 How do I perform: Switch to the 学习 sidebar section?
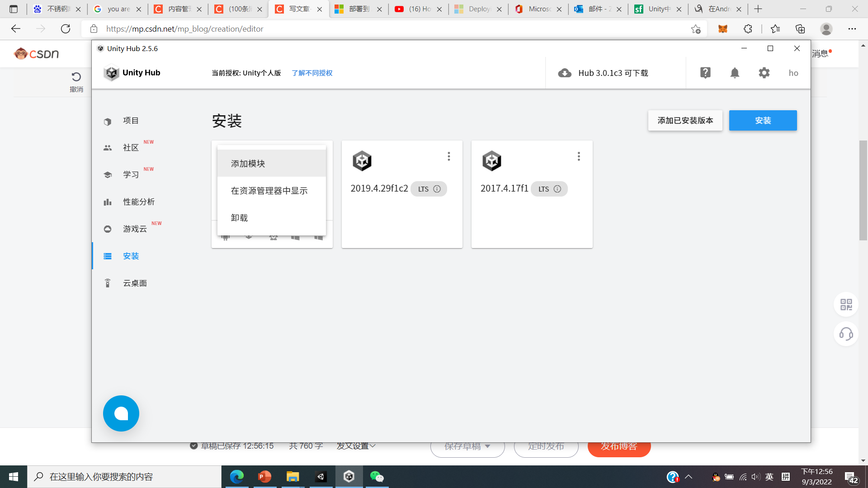pyautogui.click(x=130, y=175)
